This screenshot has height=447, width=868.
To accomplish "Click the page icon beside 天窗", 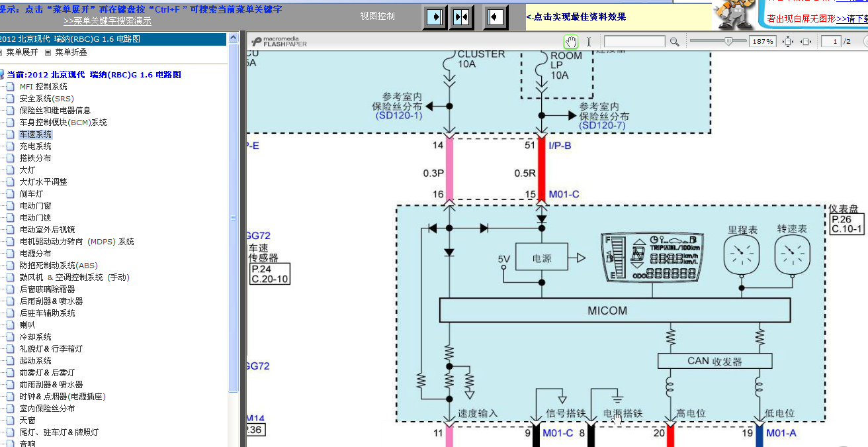I will (10, 421).
